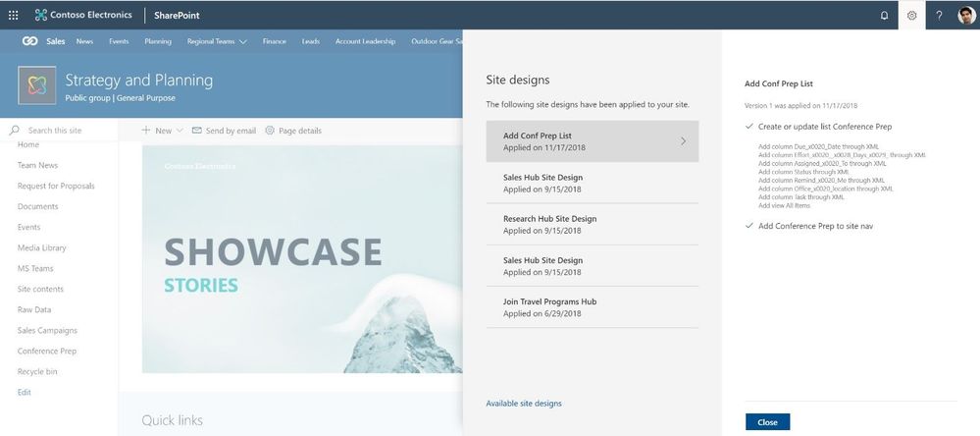Select the Research Hub Site Design entry
Screen dimensions: 980x436
point(593,224)
